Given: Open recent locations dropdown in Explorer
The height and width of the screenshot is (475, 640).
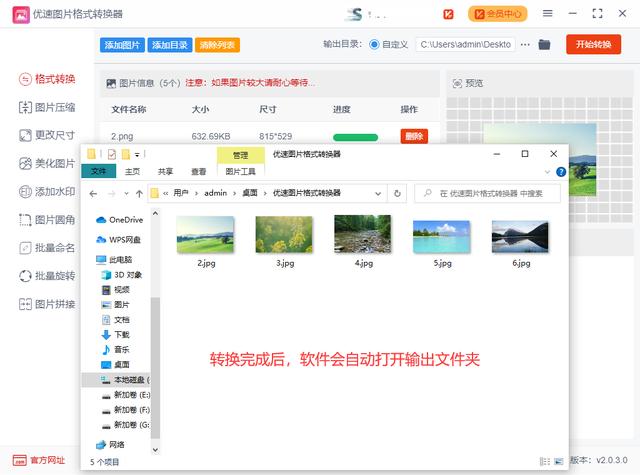Looking at the screenshot, I should [126, 193].
